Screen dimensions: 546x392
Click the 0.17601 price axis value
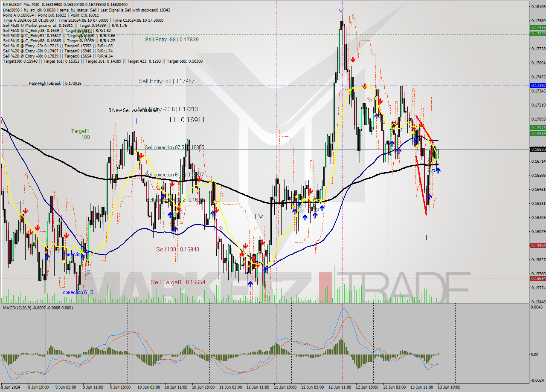coord(538,63)
